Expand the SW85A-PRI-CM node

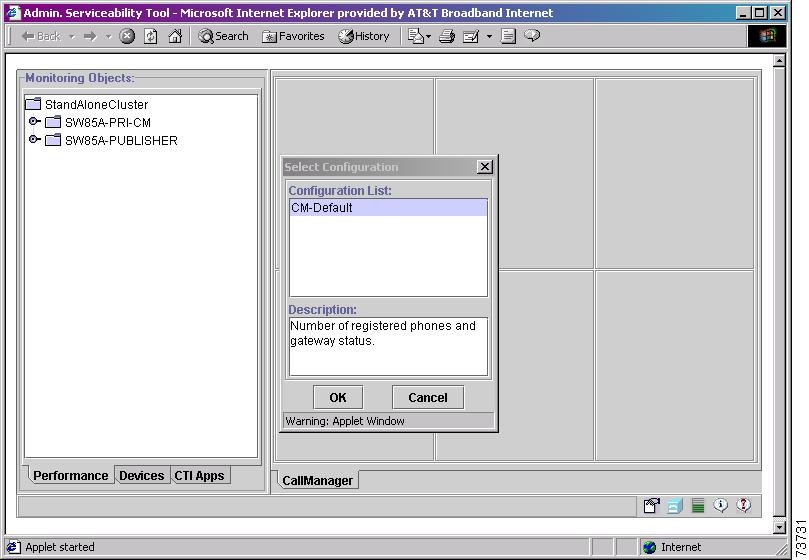(34, 121)
